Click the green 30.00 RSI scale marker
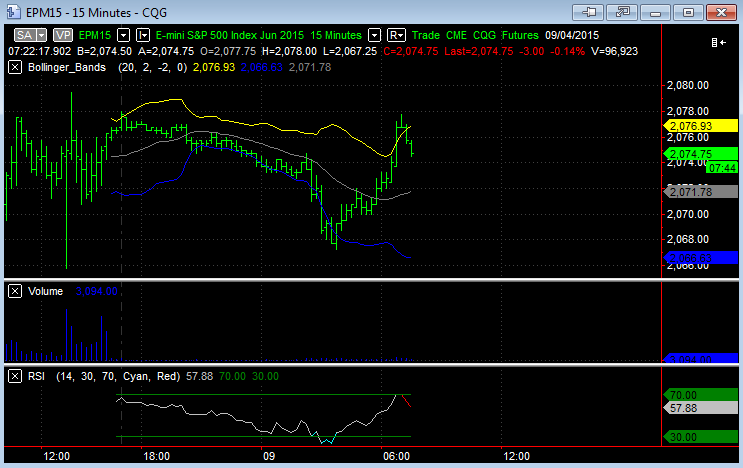 (701, 437)
